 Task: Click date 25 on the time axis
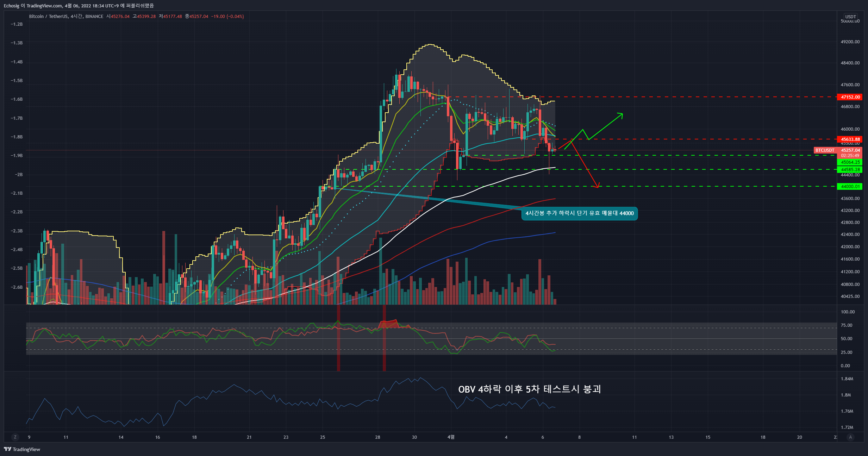coord(323,437)
